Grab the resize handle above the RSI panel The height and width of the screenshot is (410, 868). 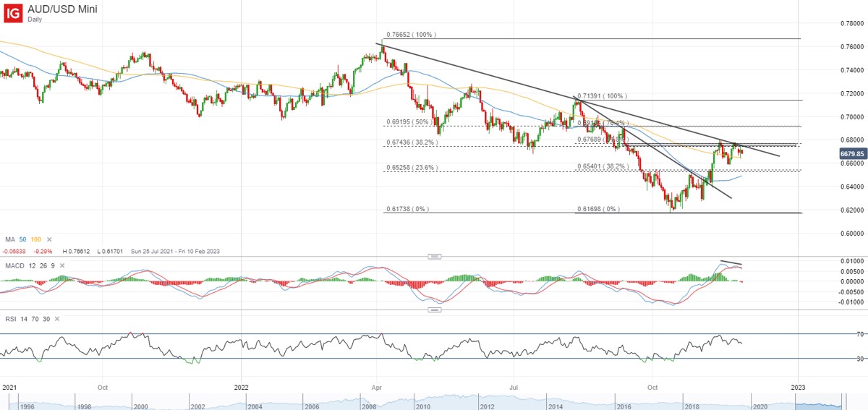(x=434, y=309)
